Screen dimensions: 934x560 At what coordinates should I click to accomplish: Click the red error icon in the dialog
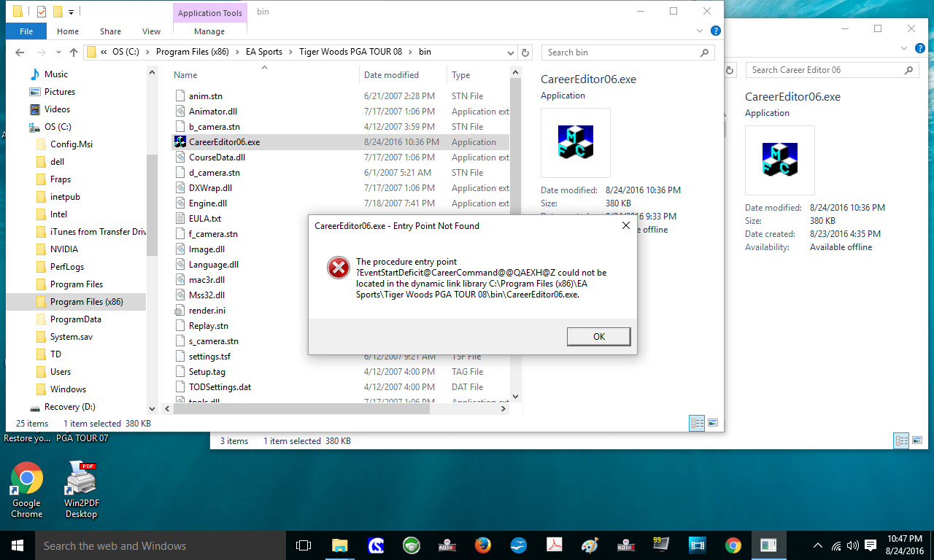tap(339, 268)
